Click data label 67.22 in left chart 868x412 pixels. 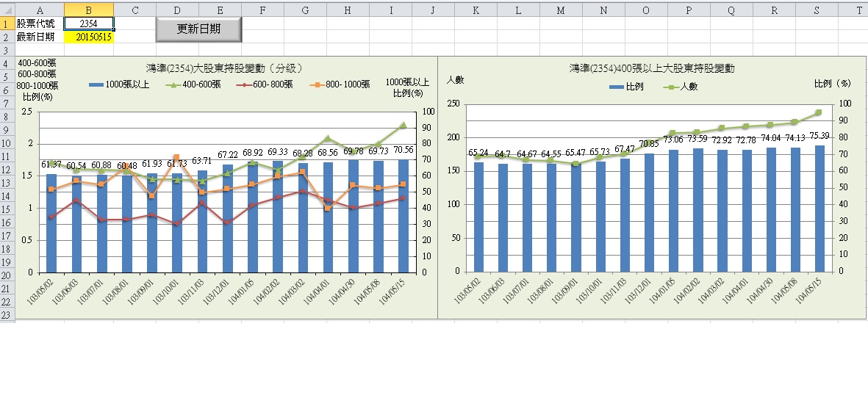click(x=228, y=154)
